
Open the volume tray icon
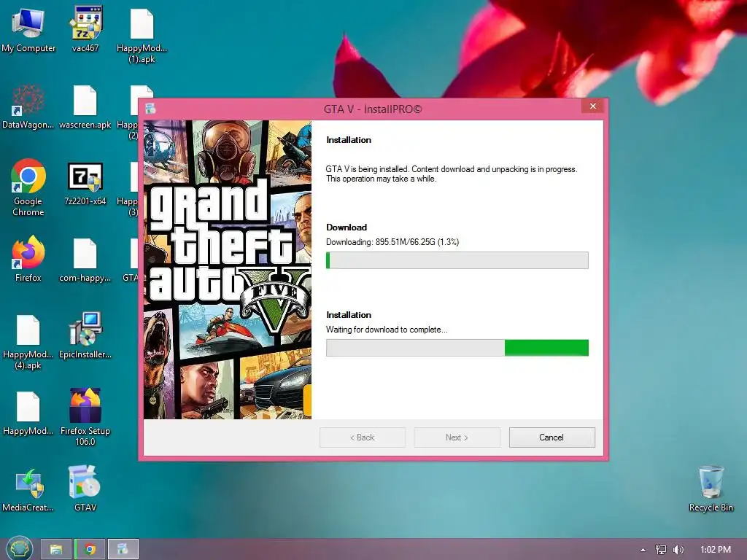click(678, 550)
